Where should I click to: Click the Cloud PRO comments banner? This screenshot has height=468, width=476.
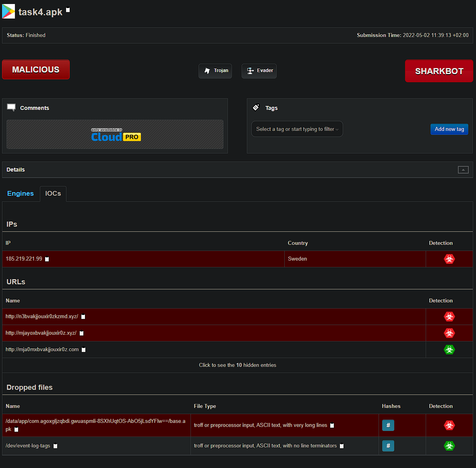point(115,134)
